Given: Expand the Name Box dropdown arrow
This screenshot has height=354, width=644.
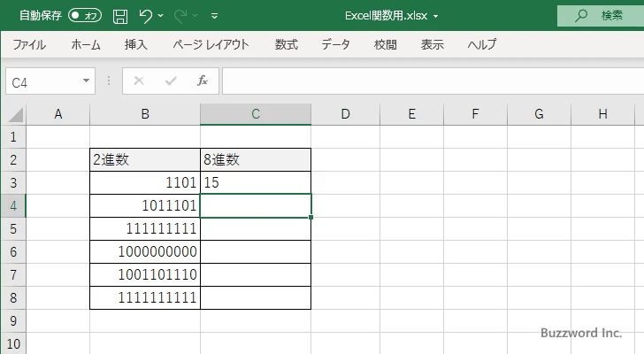Looking at the screenshot, I should click(87, 81).
